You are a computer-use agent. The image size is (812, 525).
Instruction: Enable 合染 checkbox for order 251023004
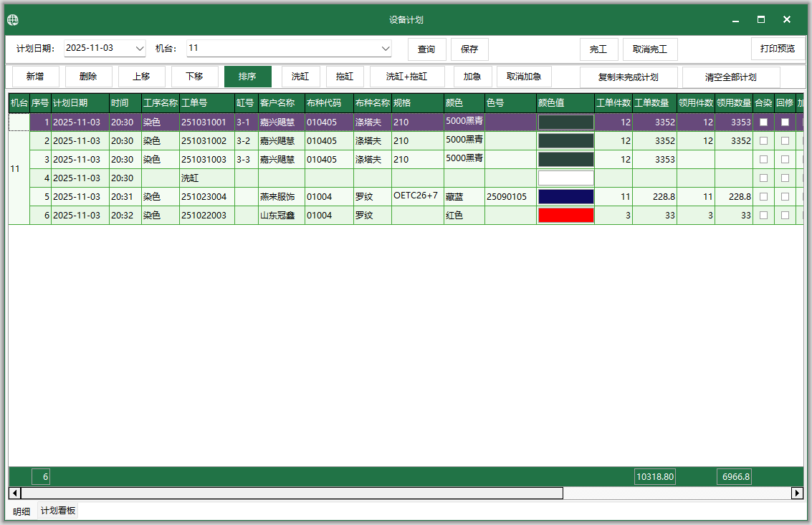pos(763,196)
